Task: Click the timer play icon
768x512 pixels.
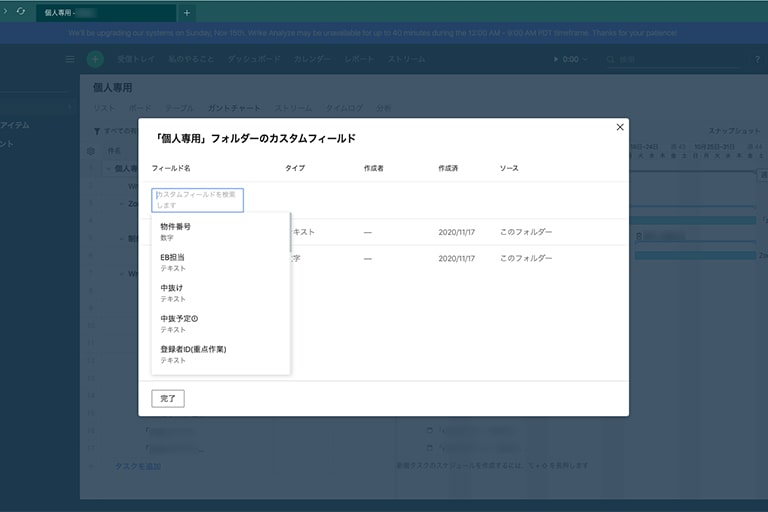Action: click(556, 60)
